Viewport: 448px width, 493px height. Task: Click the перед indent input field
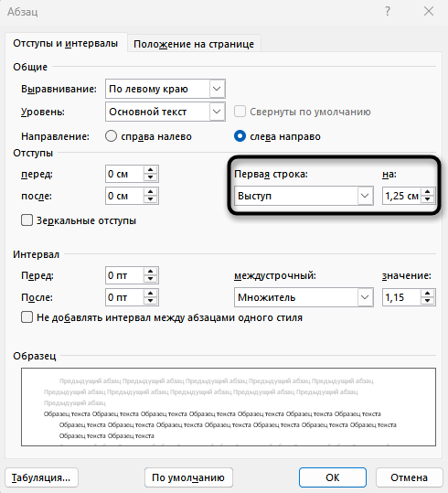tap(125, 174)
